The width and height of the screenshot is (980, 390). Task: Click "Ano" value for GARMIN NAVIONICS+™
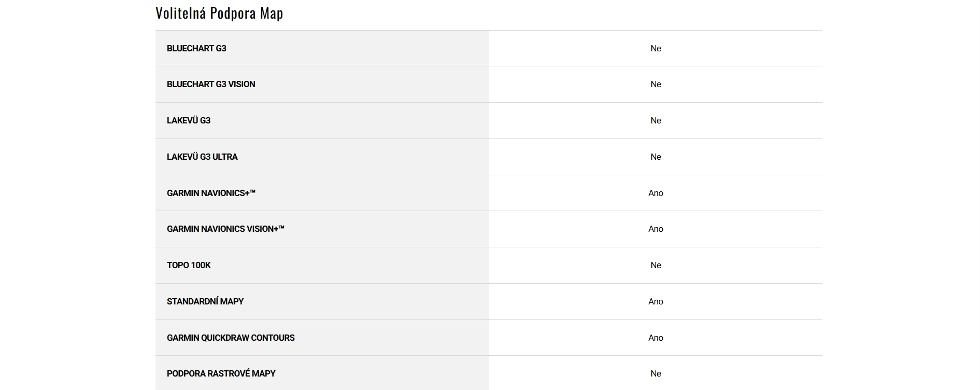(x=656, y=193)
